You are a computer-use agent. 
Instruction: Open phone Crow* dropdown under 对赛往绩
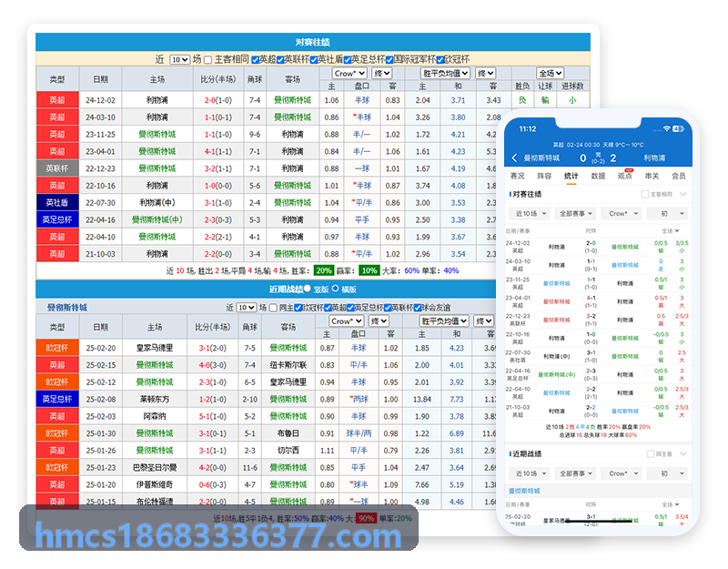coord(622,214)
